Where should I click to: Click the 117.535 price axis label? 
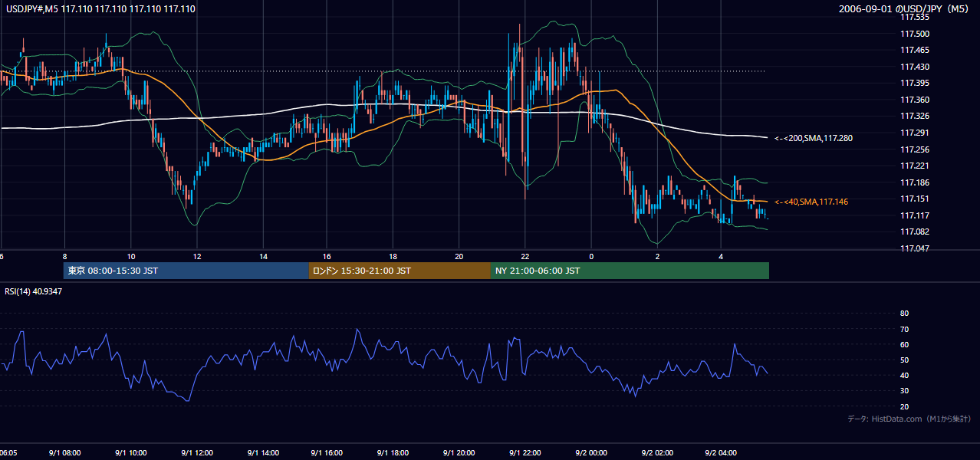(x=915, y=18)
